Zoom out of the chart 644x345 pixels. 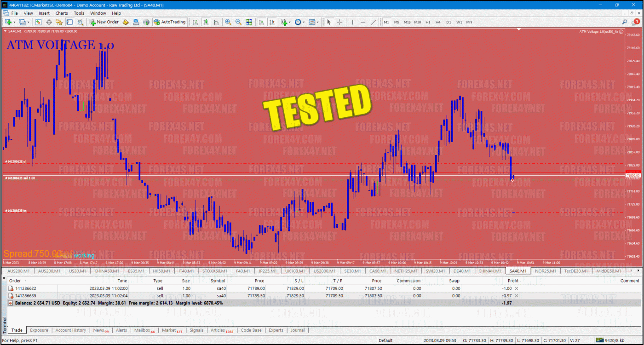238,22
